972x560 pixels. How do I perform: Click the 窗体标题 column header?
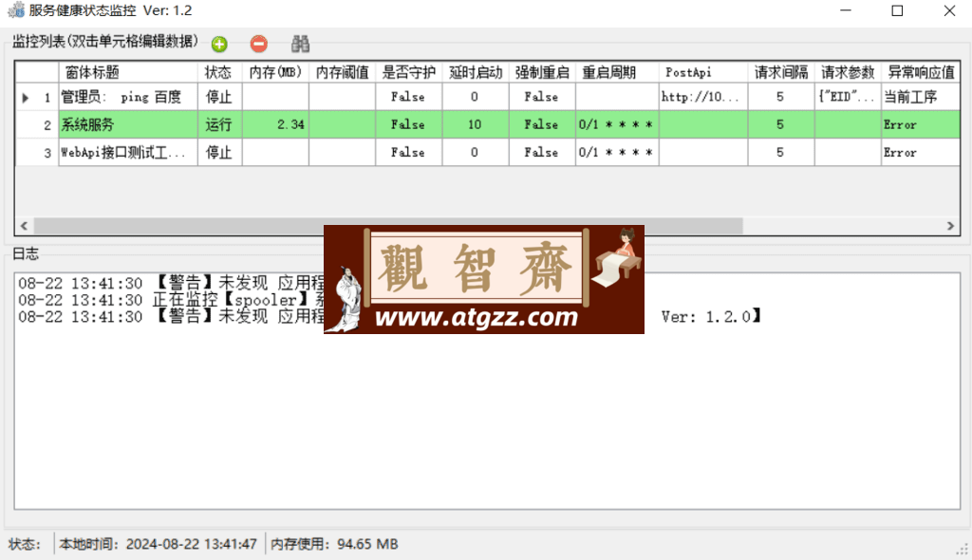click(128, 72)
